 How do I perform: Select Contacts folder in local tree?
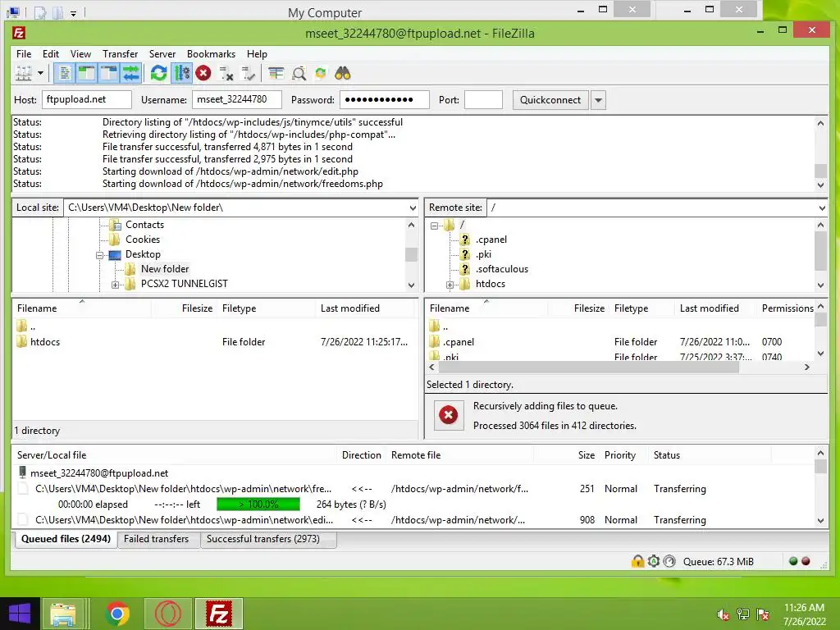coord(144,225)
